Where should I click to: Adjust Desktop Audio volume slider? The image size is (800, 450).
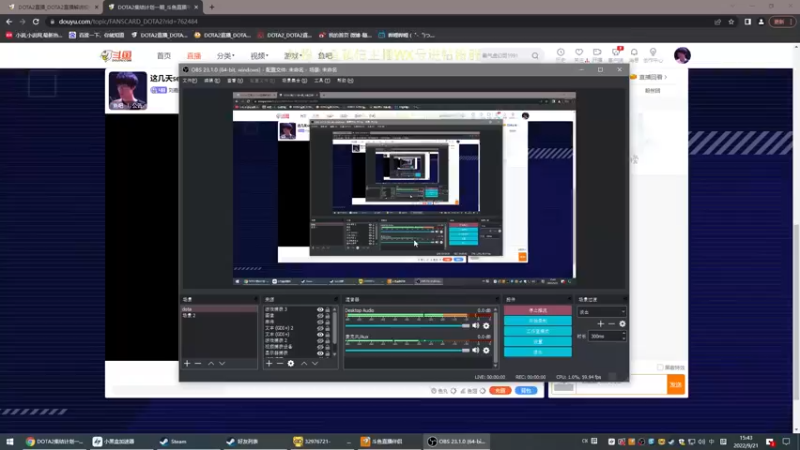pyautogui.click(x=407, y=326)
